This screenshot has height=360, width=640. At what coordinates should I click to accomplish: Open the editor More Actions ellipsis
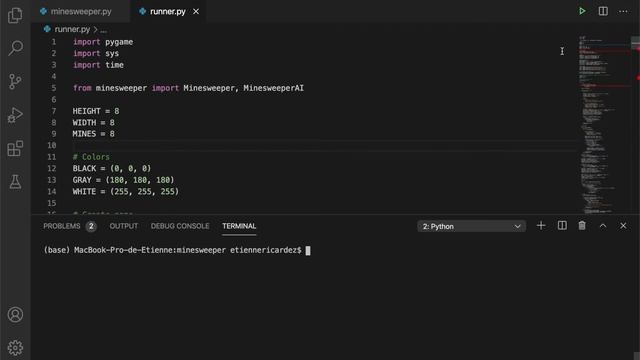click(x=623, y=11)
